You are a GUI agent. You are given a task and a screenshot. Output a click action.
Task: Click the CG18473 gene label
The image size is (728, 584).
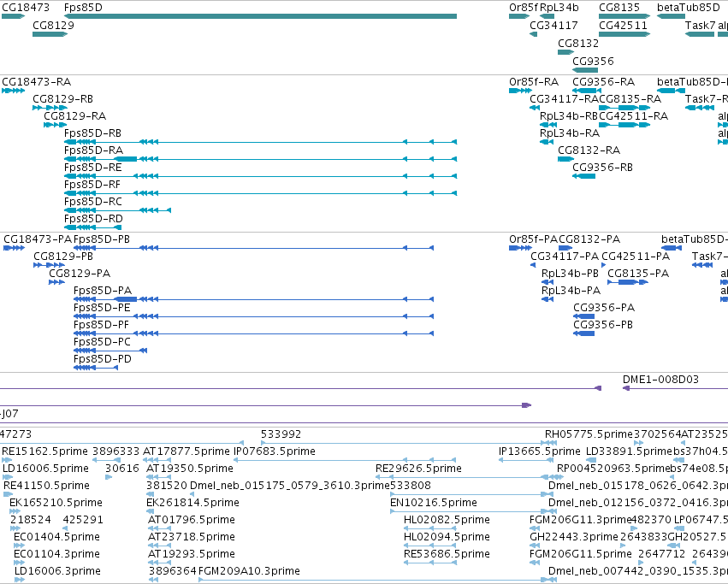26,8
